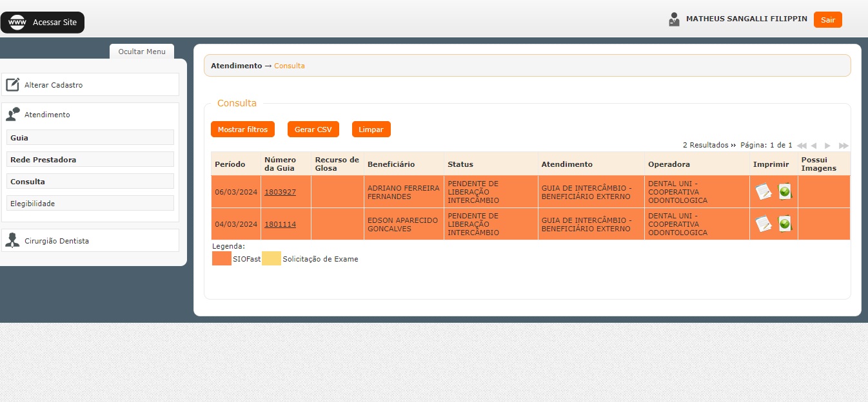Click the green checkmark document icon for guia 1801114
The height and width of the screenshot is (402, 868).
point(785,224)
